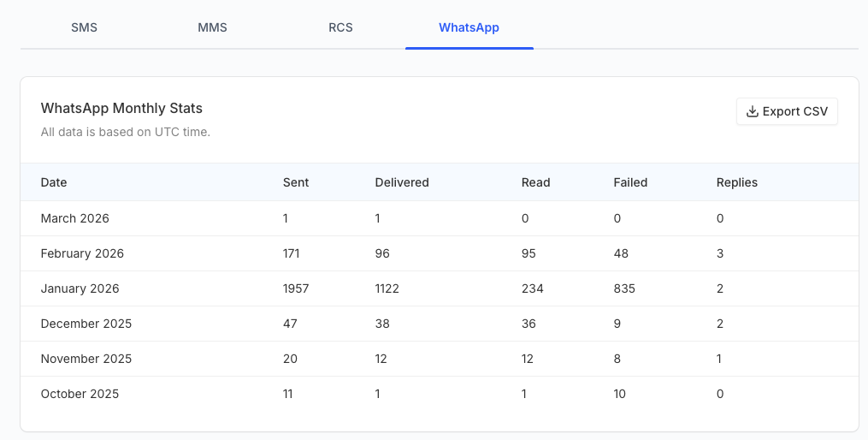Select the December 2025 row
868x440 pixels.
tap(440, 324)
